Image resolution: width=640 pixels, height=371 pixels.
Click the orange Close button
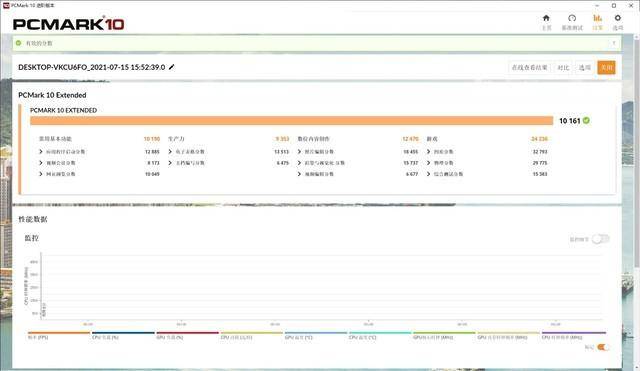606,67
